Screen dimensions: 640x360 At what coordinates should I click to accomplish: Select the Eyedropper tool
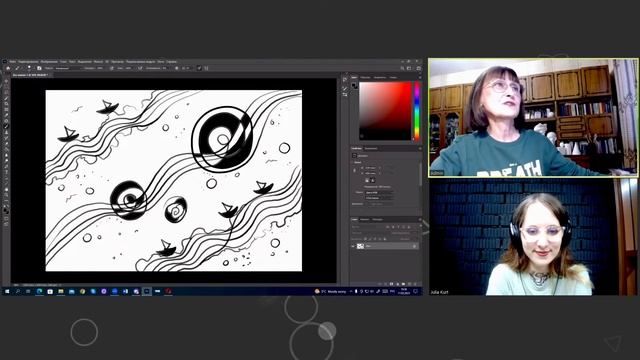click(x=6, y=116)
